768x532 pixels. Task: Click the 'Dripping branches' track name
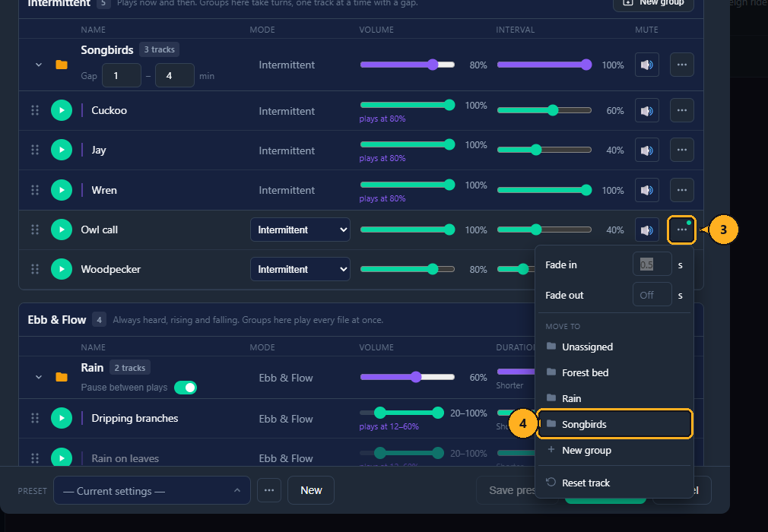click(135, 418)
